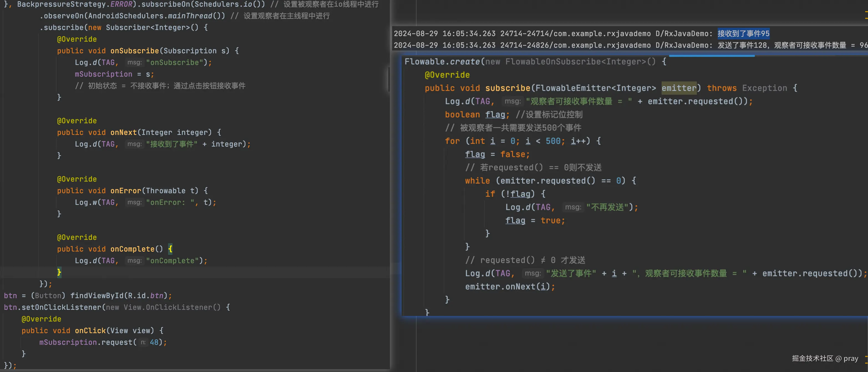This screenshot has height=372, width=868.
Task: Click the 'while' keyword
Action: 477,181
